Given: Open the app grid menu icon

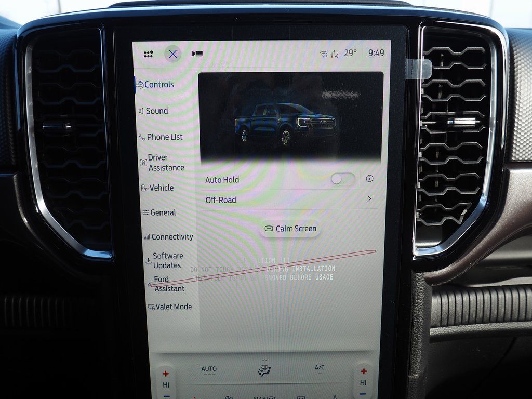Looking at the screenshot, I should (149, 54).
